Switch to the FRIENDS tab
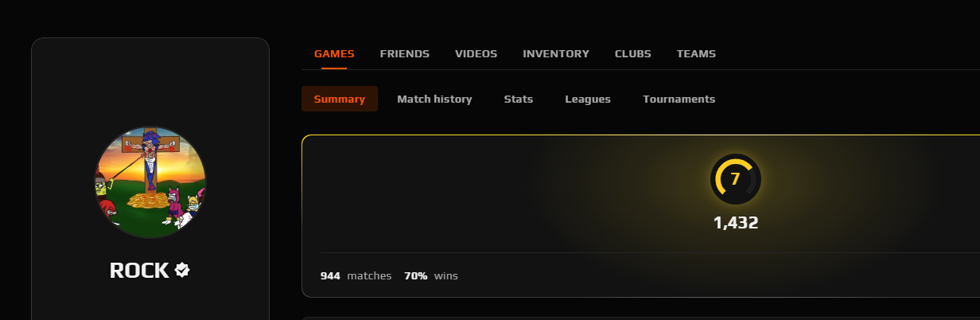Screen dimensions: 980x320 click(405, 54)
